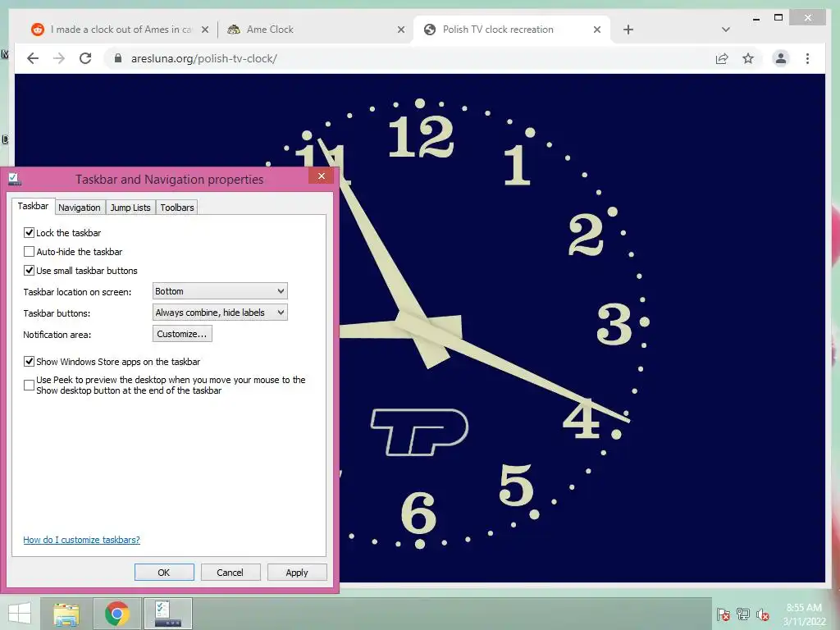Open the Toolbars tab
Viewport: 840px width, 630px height.
pyautogui.click(x=177, y=208)
